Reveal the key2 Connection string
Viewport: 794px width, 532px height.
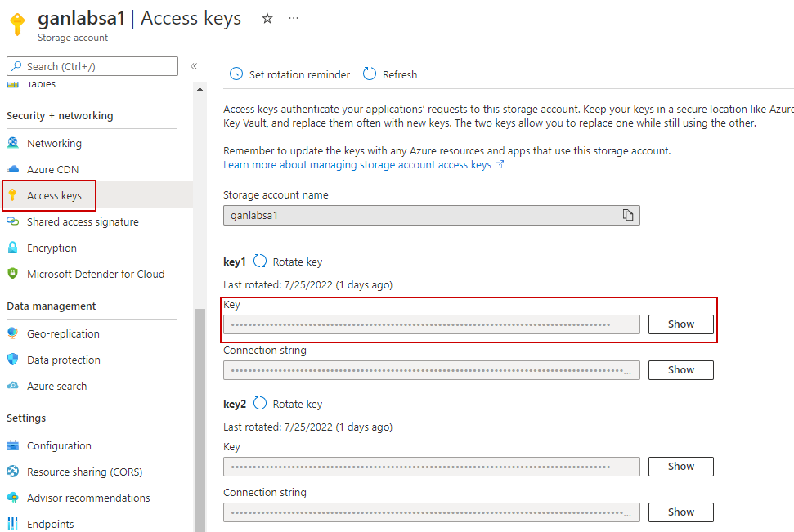tap(680, 512)
